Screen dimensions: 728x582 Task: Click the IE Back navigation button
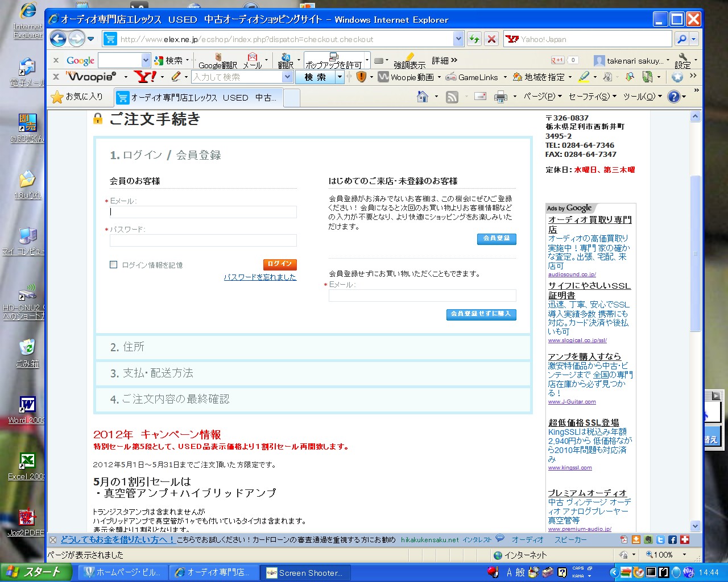tap(58, 39)
